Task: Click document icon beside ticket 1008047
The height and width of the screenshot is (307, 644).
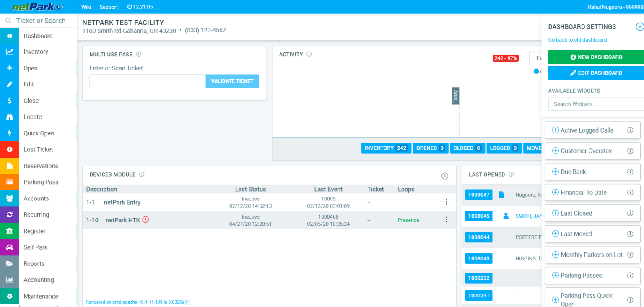Action: pos(501,195)
